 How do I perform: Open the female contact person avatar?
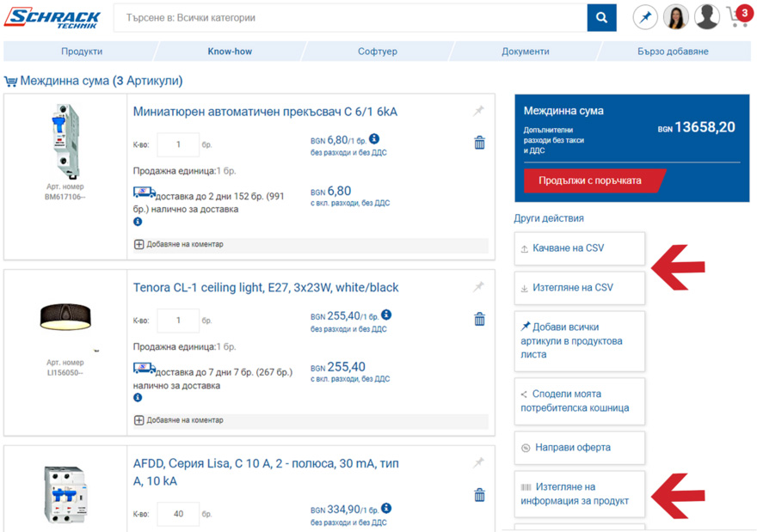click(x=676, y=17)
